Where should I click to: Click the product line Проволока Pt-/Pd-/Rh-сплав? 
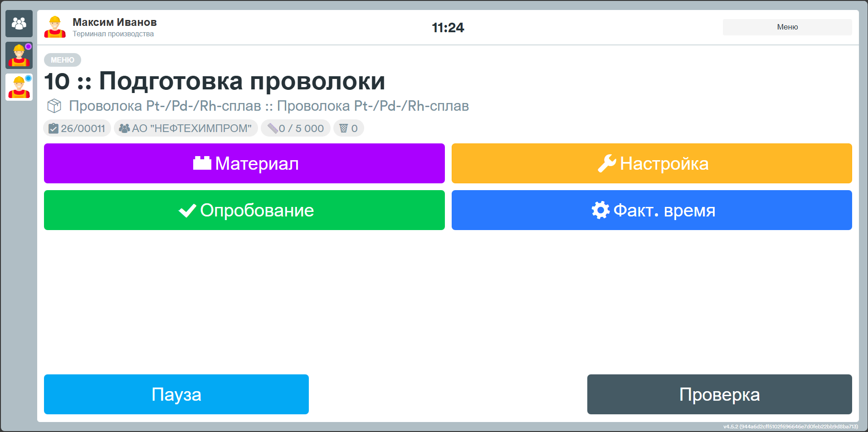pyautogui.click(x=269, y=106)
